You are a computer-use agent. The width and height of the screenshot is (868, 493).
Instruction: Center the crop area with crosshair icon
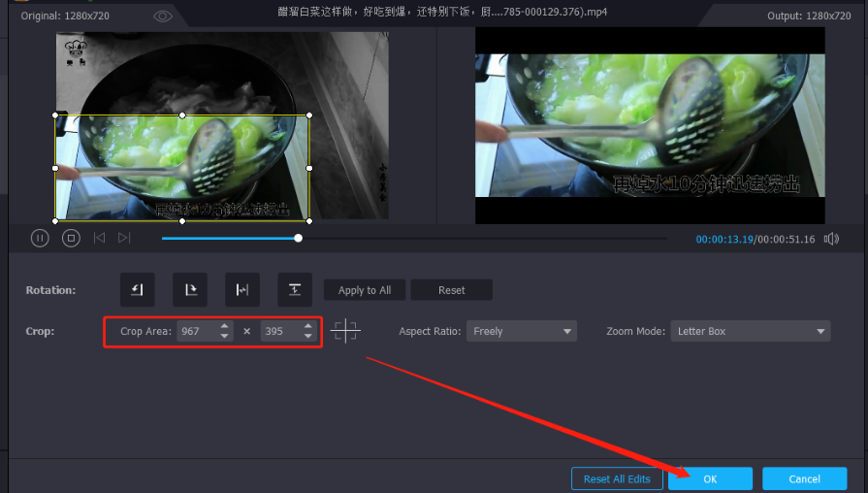[344, 331]
